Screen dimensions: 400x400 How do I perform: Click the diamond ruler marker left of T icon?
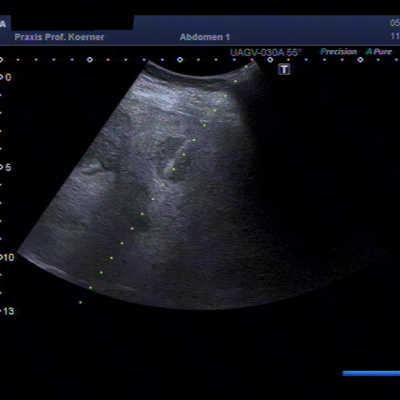coord(270,60)
